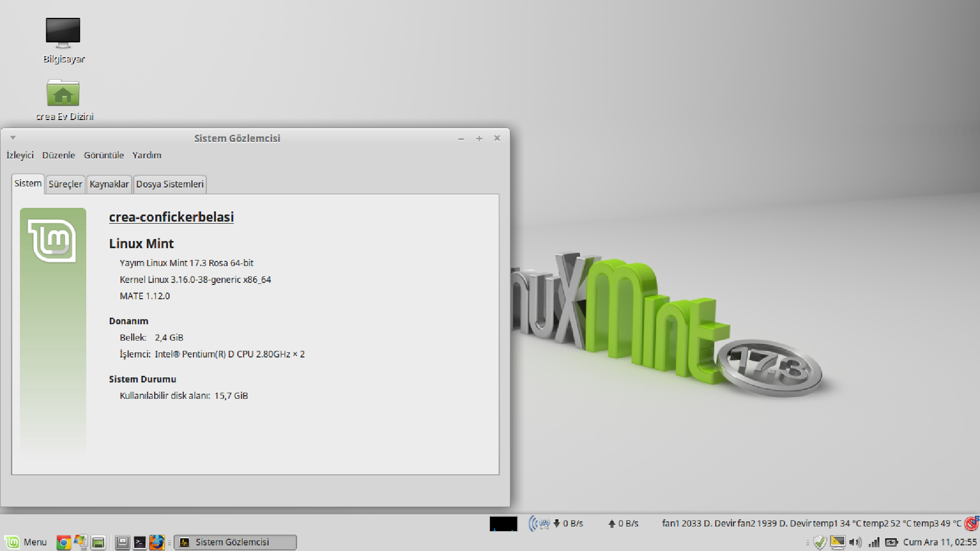Click the Kullanılabilir disk alanı: 15,7 GiB line
The height and width of the screenshot is (551, 980).
(x=184, y=396)
